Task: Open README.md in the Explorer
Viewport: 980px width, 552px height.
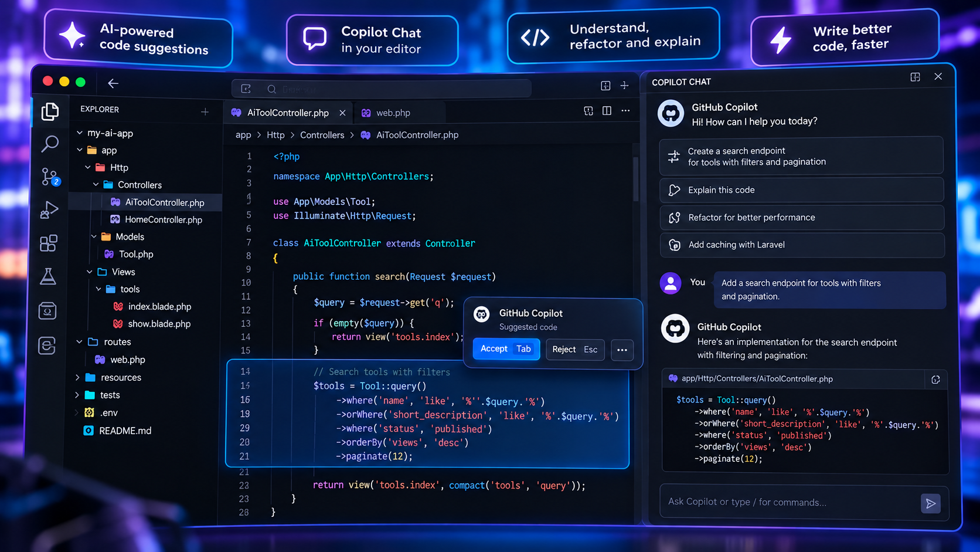Action: tap(118, 431)
